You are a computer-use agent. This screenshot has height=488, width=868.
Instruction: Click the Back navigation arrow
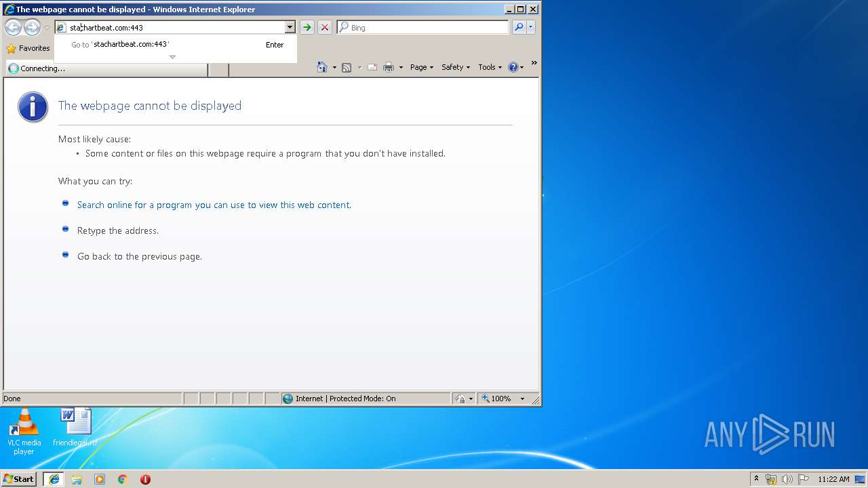tap(13, 27)
